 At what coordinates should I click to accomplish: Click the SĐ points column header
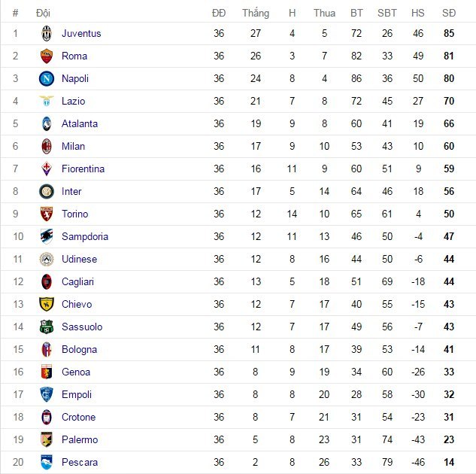(x=449, y=13)
